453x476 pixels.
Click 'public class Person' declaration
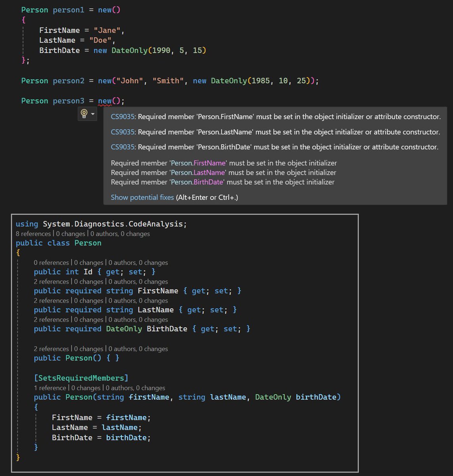pyautogui.click(x=59, y=243)
